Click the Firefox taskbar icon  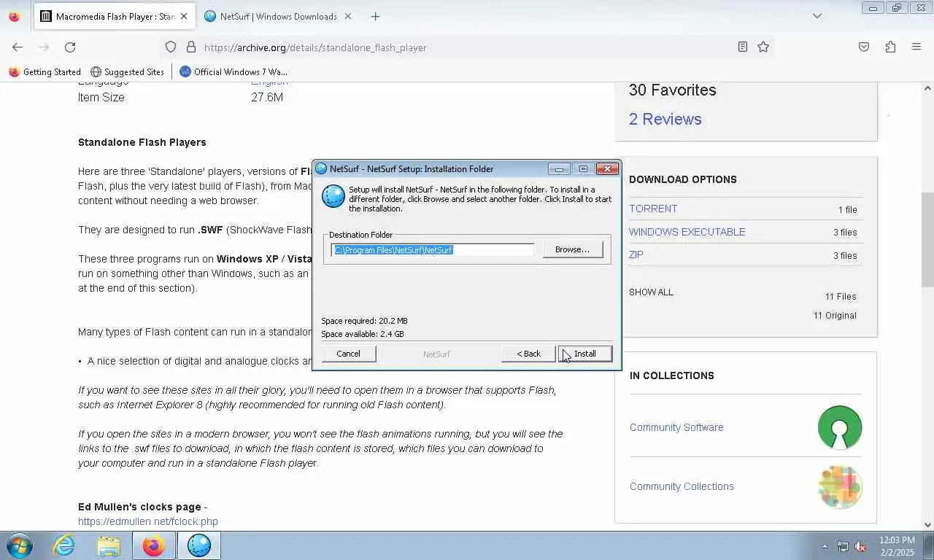click(153, 545)
